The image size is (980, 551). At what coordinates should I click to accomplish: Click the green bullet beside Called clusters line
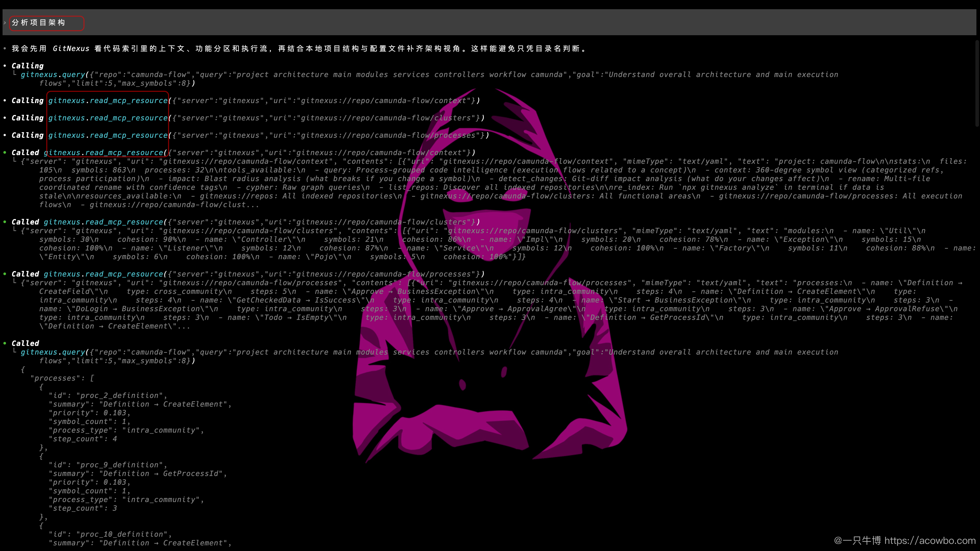5,222
